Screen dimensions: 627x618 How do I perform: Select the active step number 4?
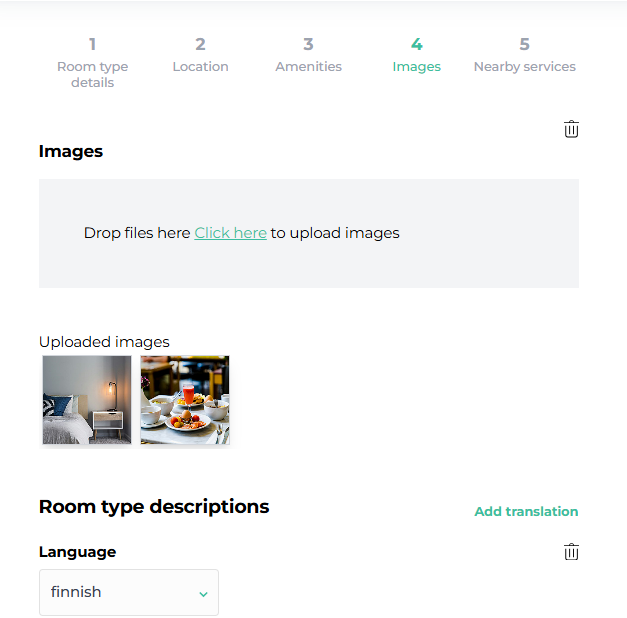(x=417, y=44)
